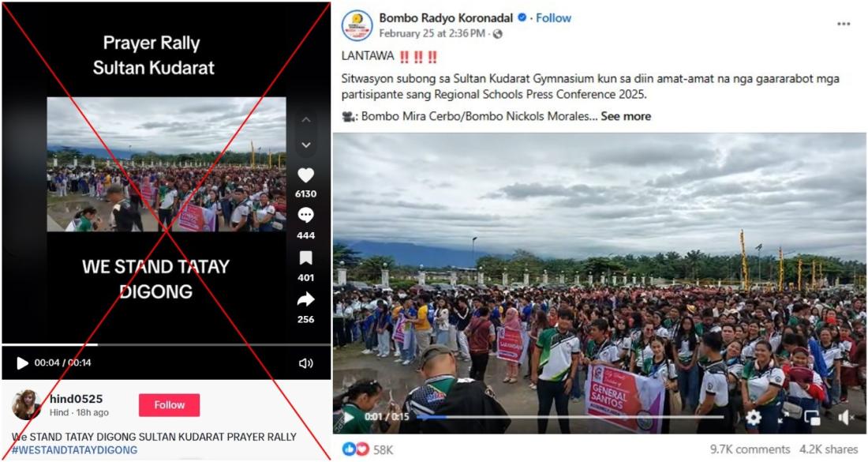Open the #WESTANDTATAYDIGONG hashtag
The height and width of the screenshot is (462, 868).
tap(74, 450)
